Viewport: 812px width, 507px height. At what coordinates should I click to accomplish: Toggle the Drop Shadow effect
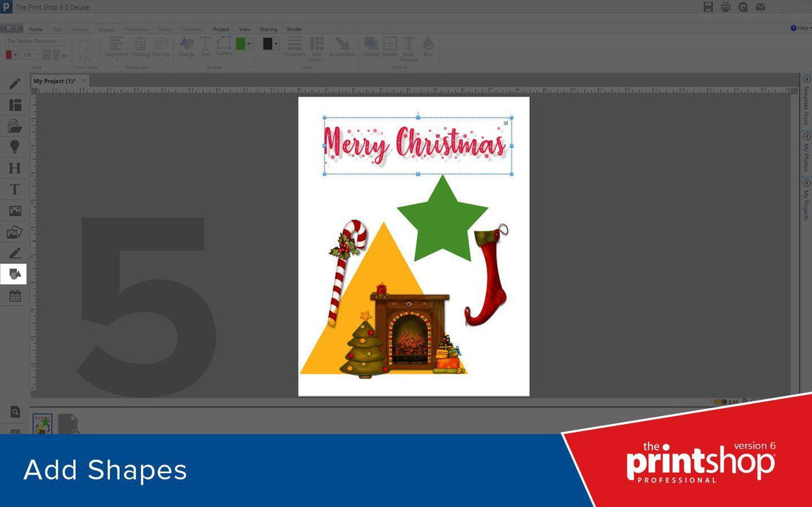409,47
